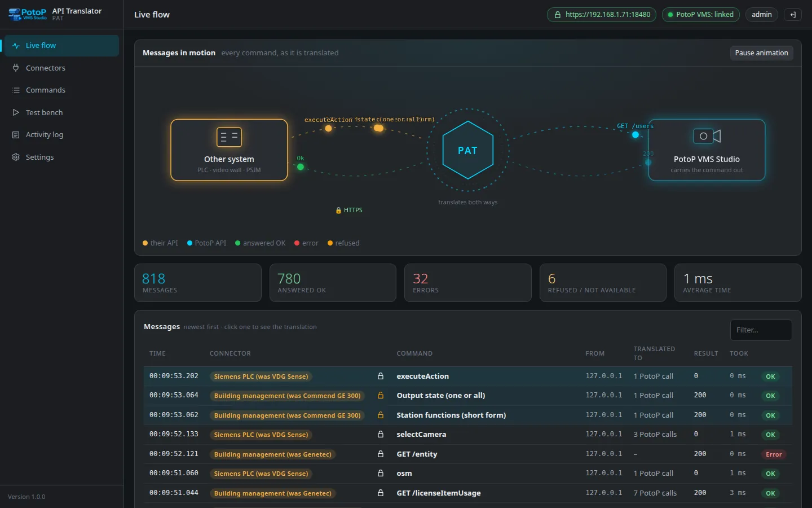
Task: Click the Version 1.0.0 label
Action: pos(27,497)
